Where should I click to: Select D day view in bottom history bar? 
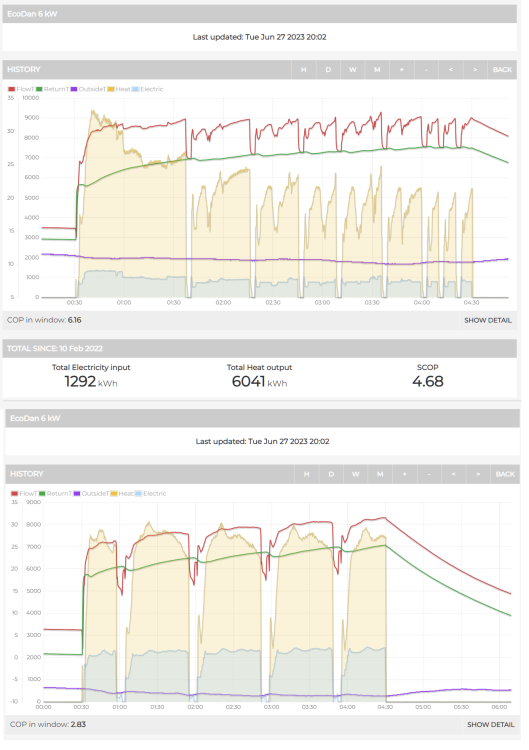pyautogui.click(x=331, y=474)
